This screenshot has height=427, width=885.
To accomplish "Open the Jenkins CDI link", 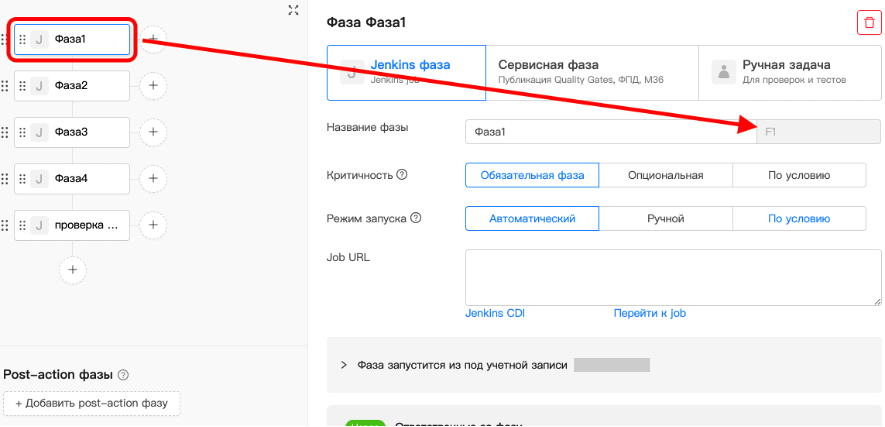I will point(495,313).
